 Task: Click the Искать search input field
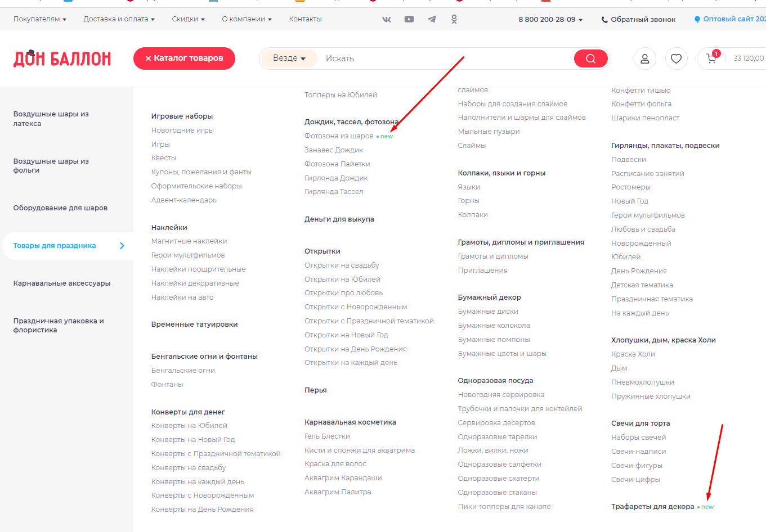coord(445,58)
